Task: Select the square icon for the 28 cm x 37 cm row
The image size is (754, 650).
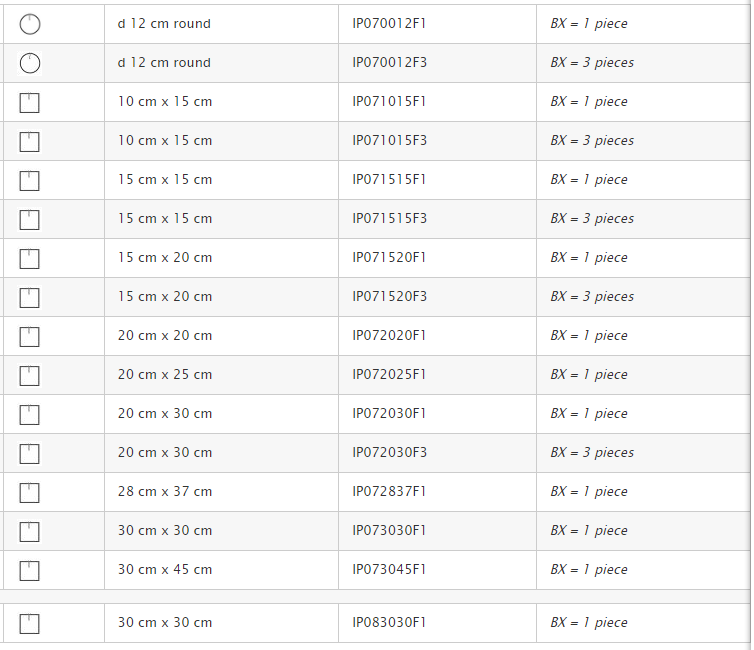Action: 30,492
